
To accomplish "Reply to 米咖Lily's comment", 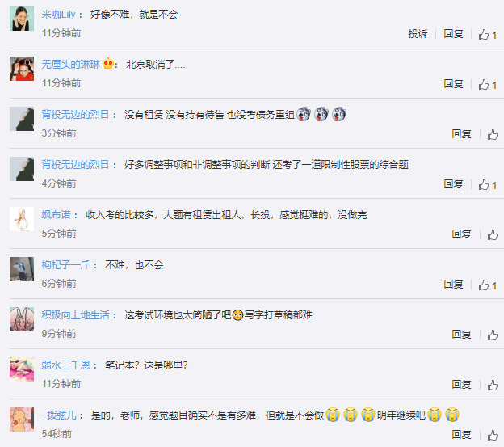I will pyautogui.click(x=453, y=33).
